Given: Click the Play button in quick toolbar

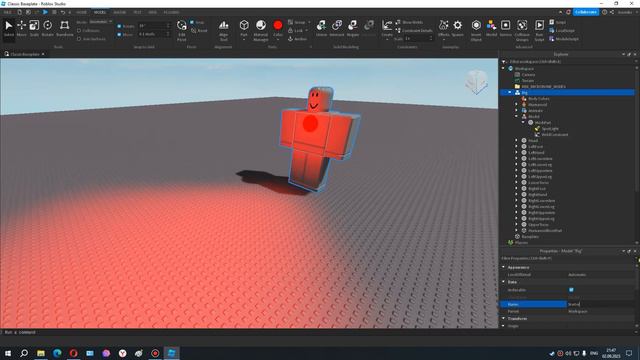Looking at the screenshot, I should pyautogui.click(x=45, y=12).
